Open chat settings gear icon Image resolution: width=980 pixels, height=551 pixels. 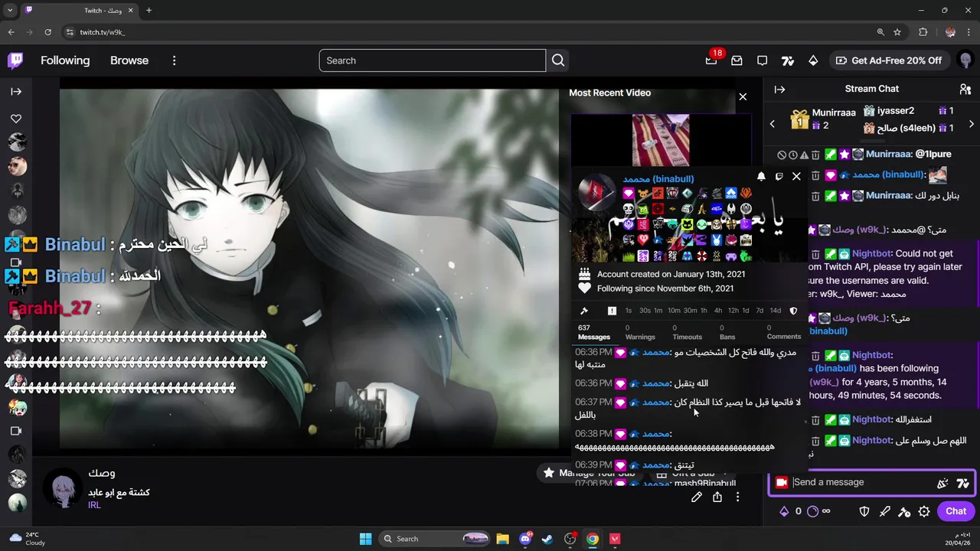point(924,511)
